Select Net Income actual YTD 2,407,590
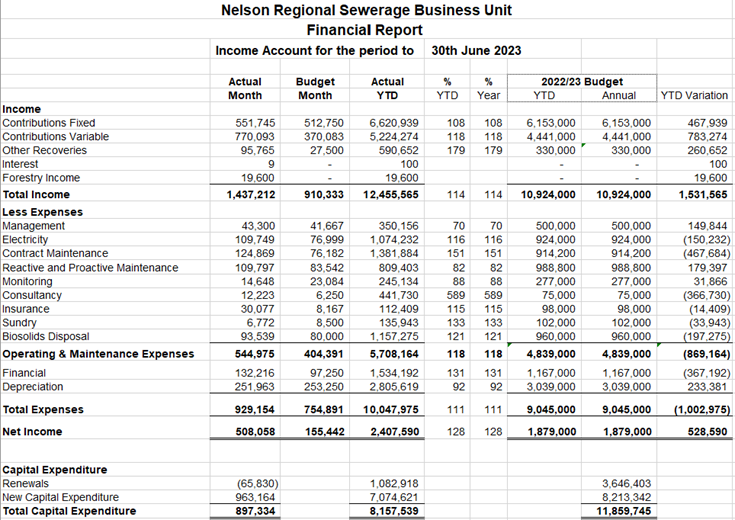This screenshot has width=735, height=520. (395, 432)
